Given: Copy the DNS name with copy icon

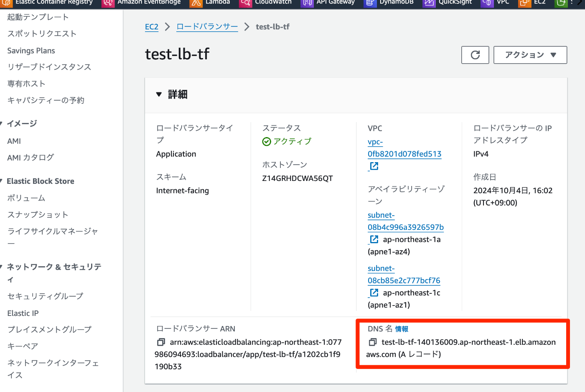Looking at the screenshot, I should [373, 342].
